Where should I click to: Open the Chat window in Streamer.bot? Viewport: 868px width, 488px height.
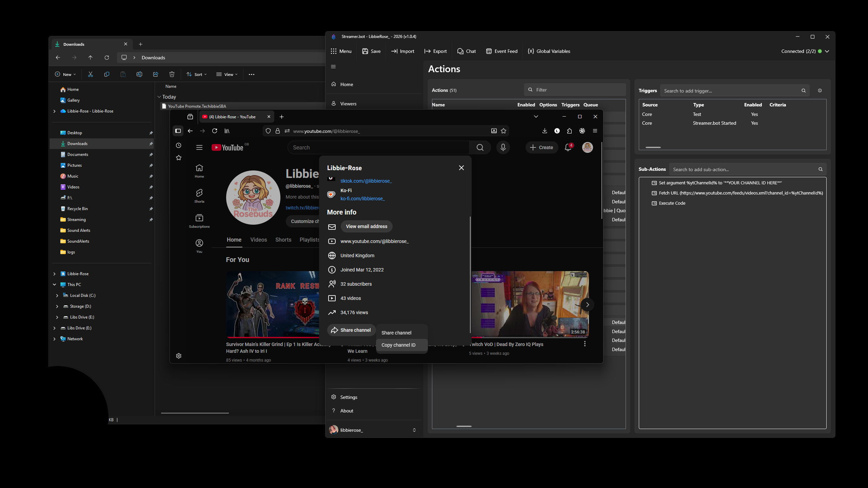[x=467, y=51]
